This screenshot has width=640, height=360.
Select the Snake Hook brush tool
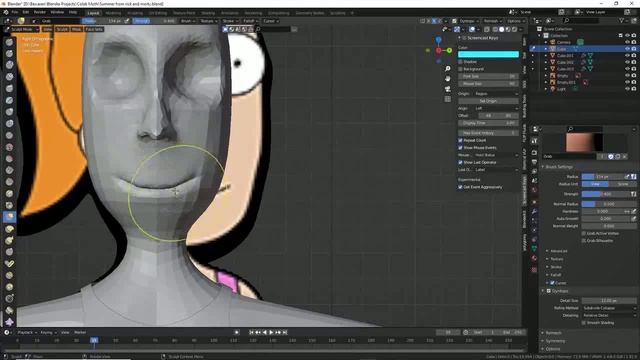[x=9, y=240]
